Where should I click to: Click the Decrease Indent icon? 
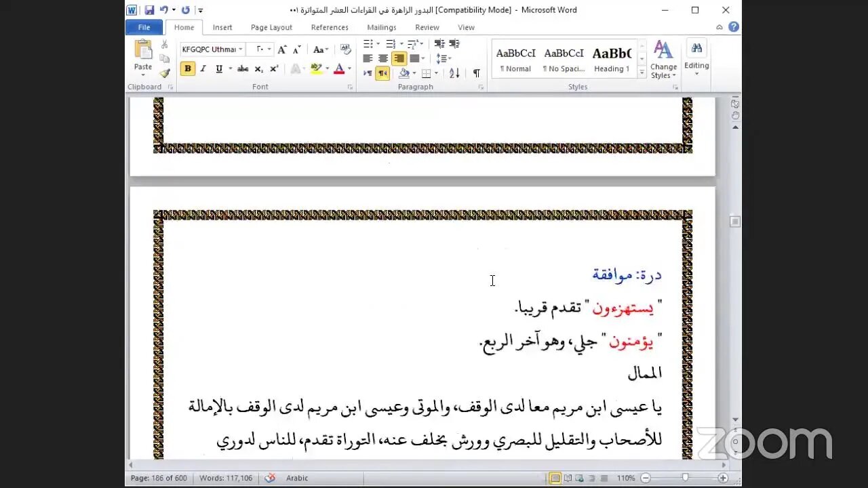coord(439,44)
